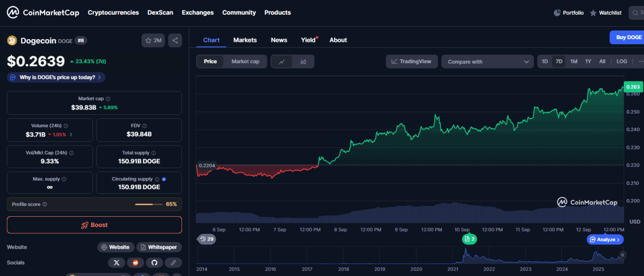Open the Community menu
Image resolution: width=644 pixels, height=276 pixels.
pyautogui.click(x=239, y=13)
